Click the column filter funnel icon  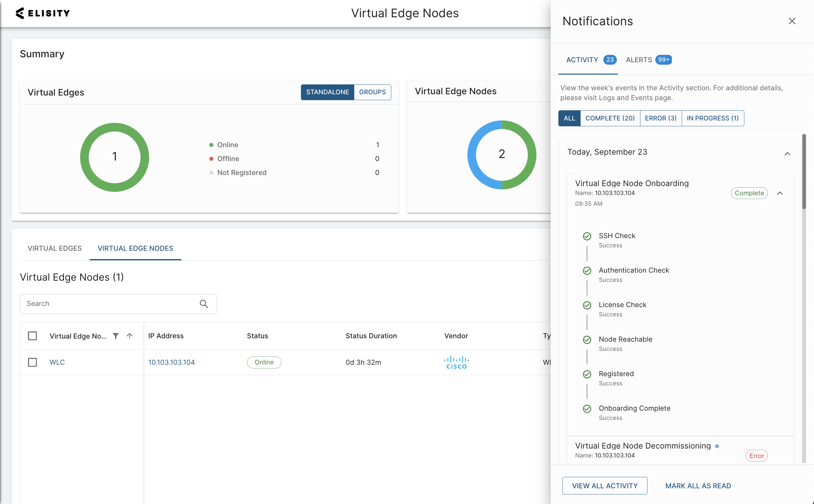(115, 336)
